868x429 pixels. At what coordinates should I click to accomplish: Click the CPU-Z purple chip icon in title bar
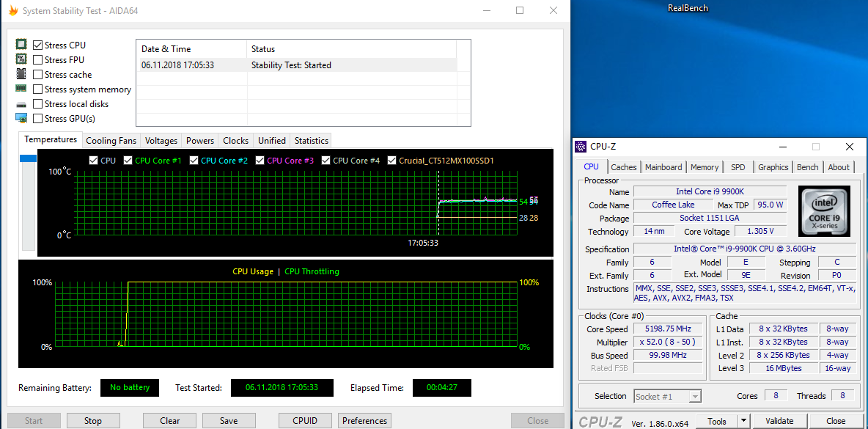point(581,147)
